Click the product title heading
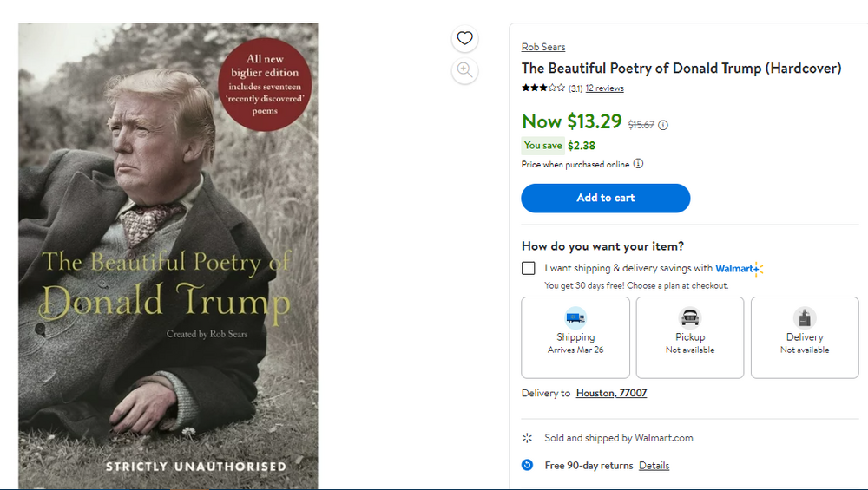868x490 pixels. click(681, 68)
